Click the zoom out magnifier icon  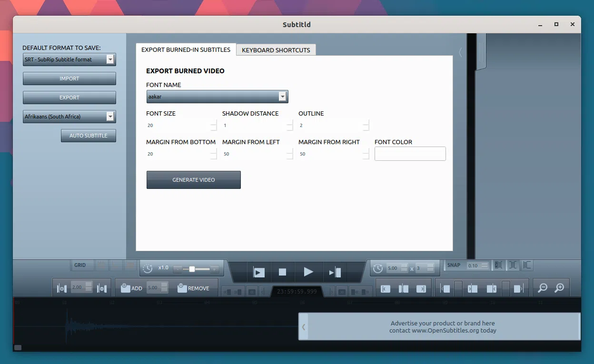(x=542, y=288)
